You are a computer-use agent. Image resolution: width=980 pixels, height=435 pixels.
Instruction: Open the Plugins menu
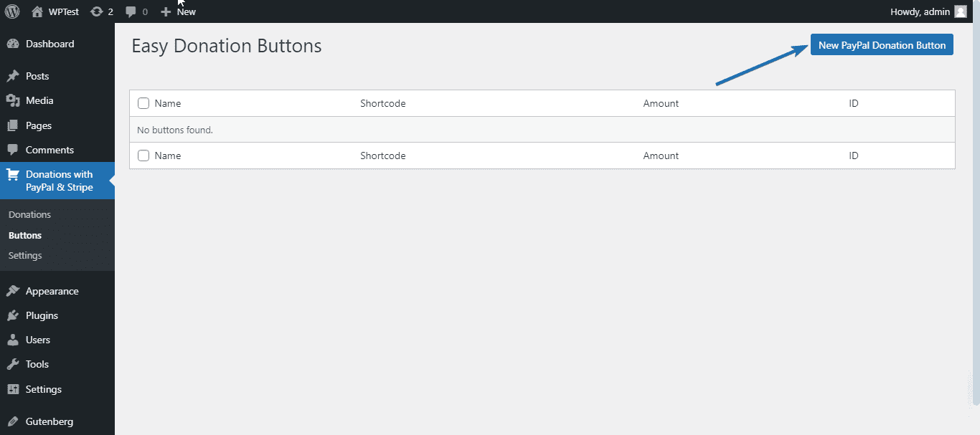[57, 315]
